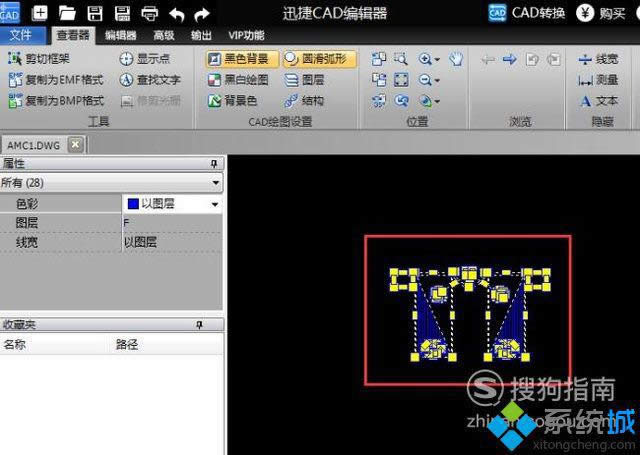Click the Save floppy disk icon
Image resolution: width=640 pixels, height=455 pixels.
[95, 13]
